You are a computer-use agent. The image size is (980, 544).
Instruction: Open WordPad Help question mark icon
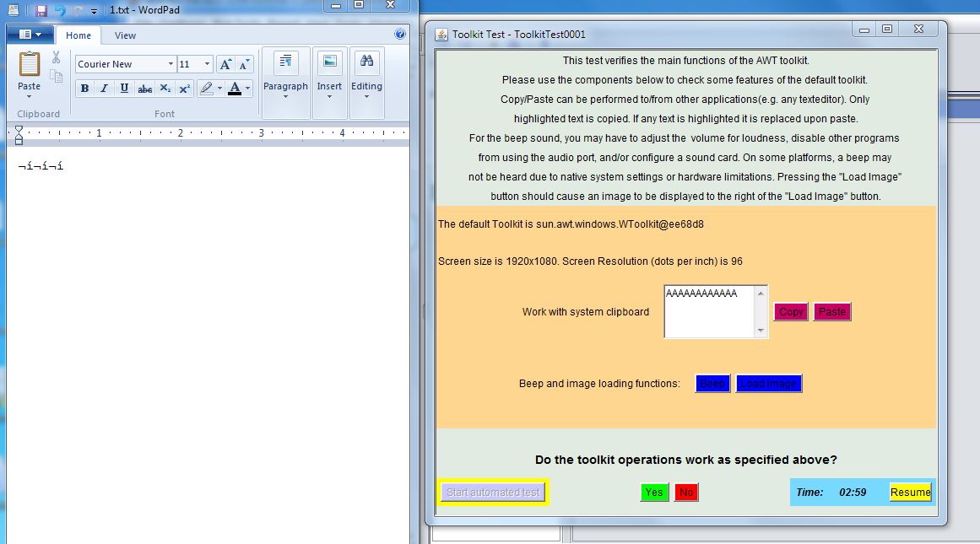pyautogui.click(x=400, y=35)
